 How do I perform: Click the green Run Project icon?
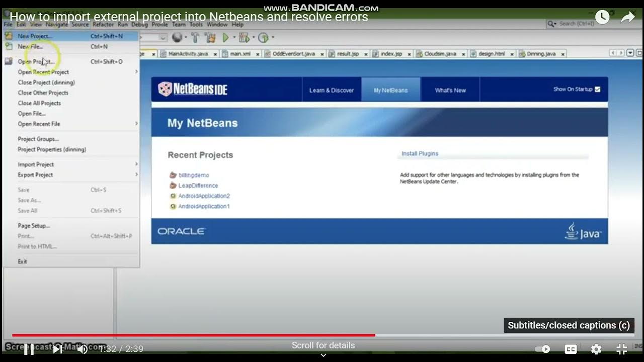(x=225, y=37)
